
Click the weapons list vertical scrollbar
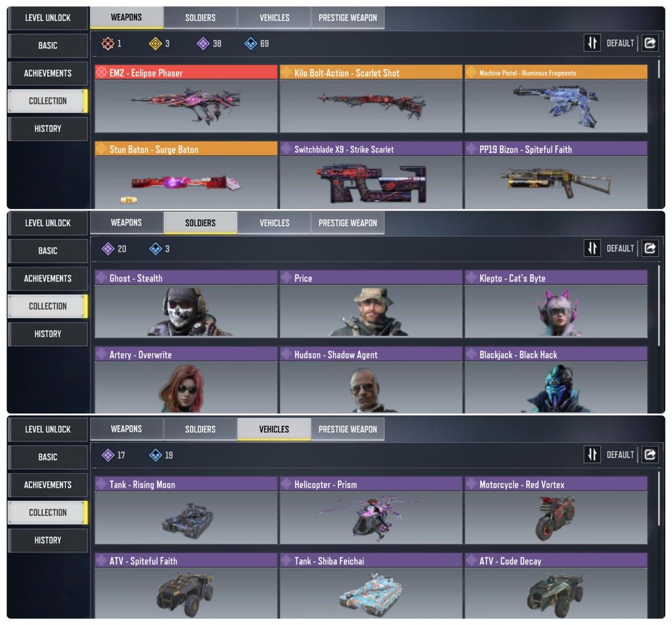pyautogui.click(x=659, y=69)
